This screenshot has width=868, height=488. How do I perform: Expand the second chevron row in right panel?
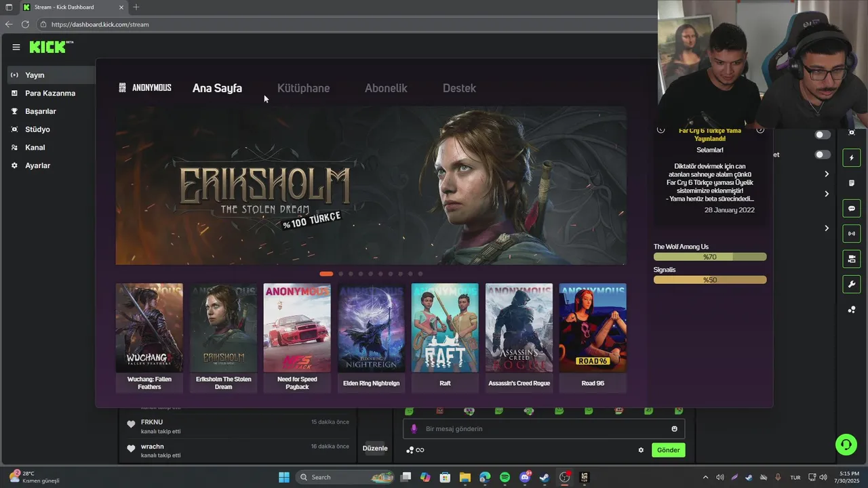[827, 194]
